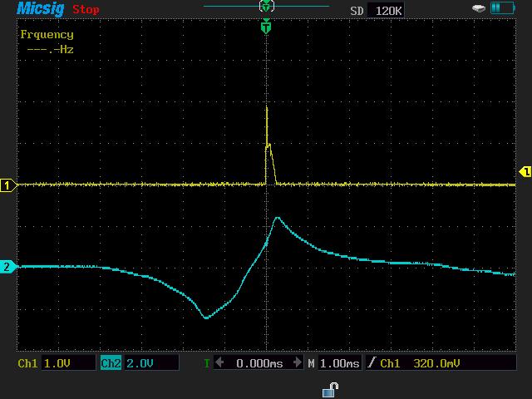Click the battery status icon
Image resolution: width=532 pixels, height=399 pixels.
(503, 8)
